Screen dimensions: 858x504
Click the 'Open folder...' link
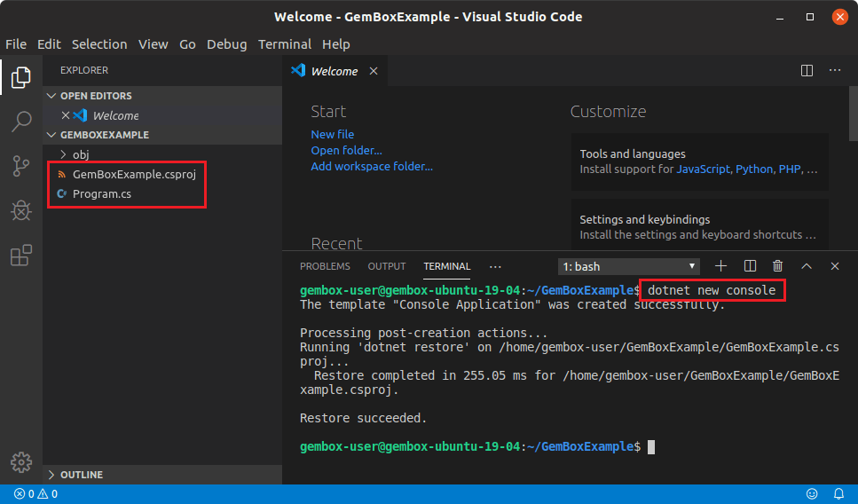(346, 151)
